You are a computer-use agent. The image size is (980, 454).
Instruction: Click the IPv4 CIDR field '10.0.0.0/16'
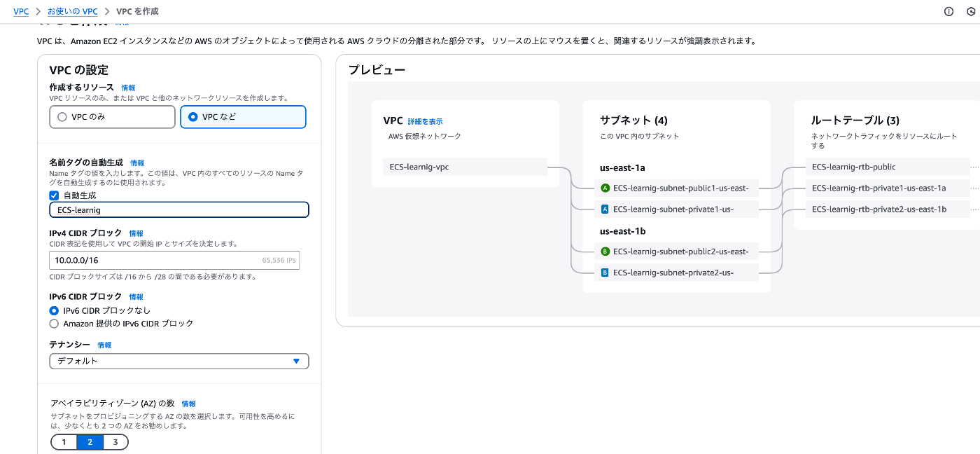[174, 260]
